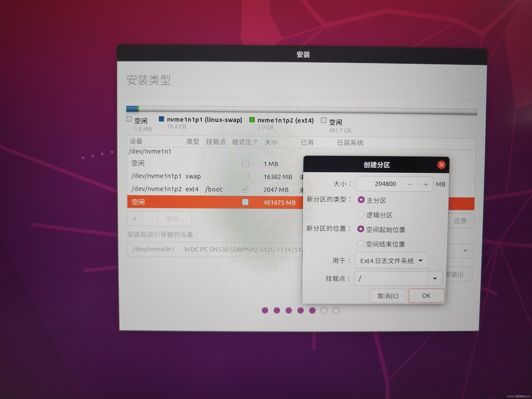532x399 pixels.
Task: Select the primary partition radio button
Action: (x=361, y=200)
